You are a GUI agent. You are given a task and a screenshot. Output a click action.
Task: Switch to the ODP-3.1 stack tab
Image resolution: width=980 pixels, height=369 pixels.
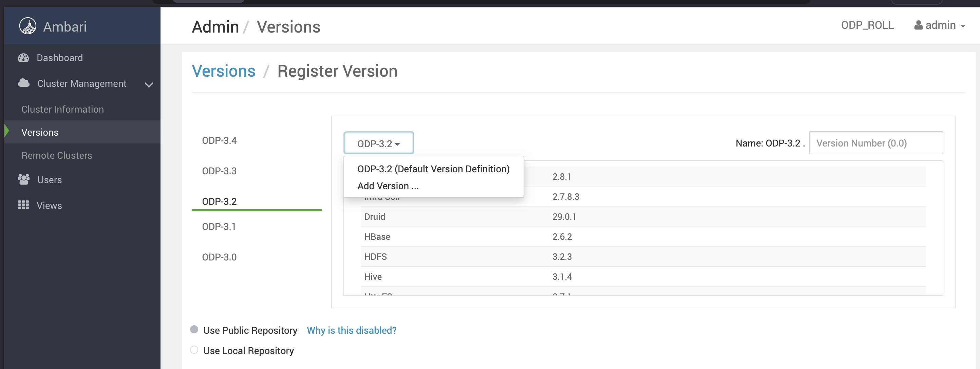(219, 227)
